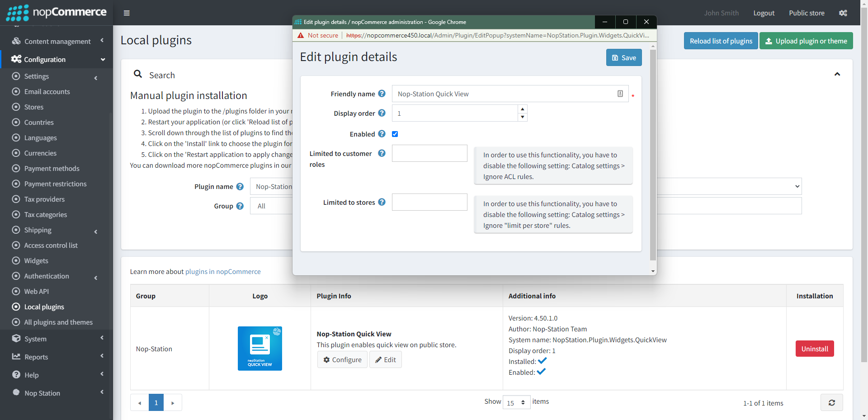Click Reload list of plugins button

point(721,41)
